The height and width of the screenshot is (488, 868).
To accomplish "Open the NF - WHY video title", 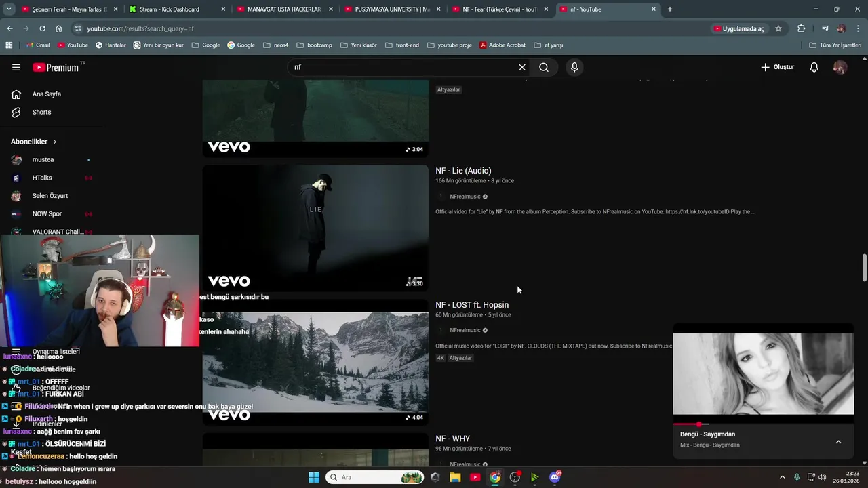I will [x=452, y=439].
